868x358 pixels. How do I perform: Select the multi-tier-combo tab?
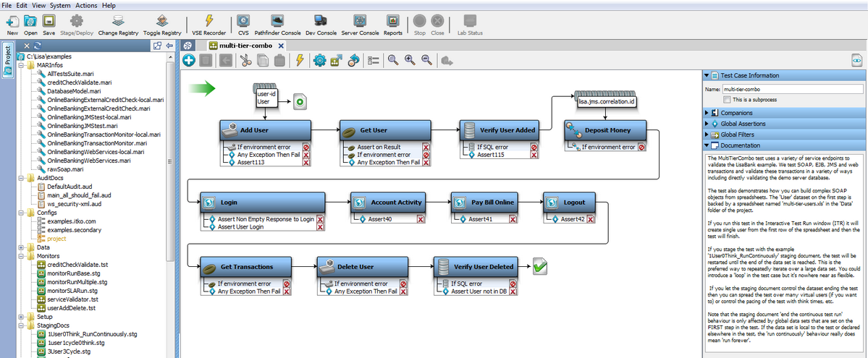245,46
